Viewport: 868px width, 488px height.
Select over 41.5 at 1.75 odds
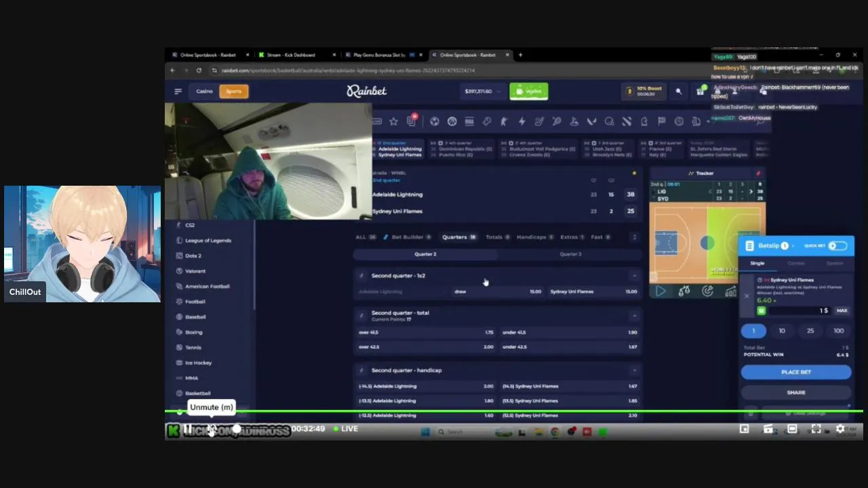[426, 333]
